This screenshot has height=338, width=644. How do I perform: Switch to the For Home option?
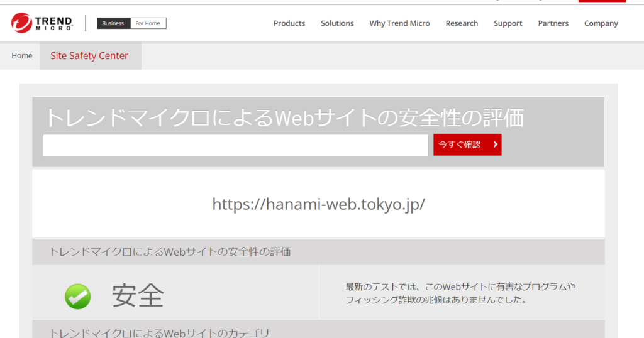(x=148, y=23)
